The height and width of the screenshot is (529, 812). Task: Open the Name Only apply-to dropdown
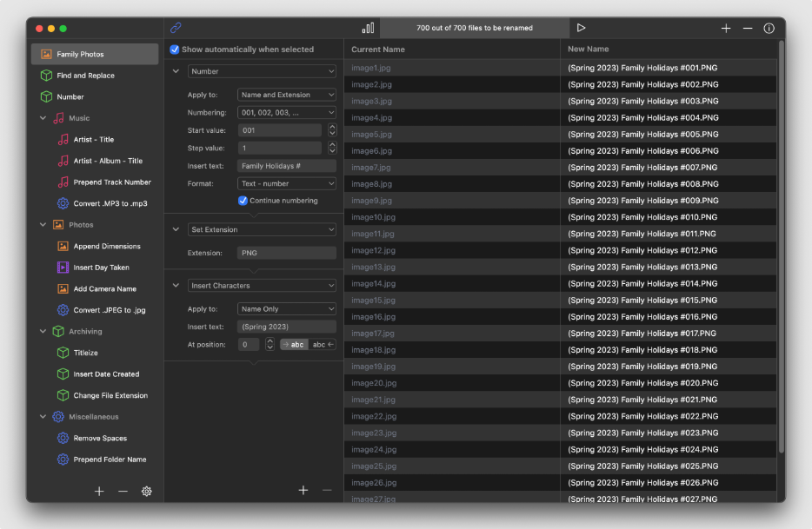pyautogui.click(x=286, y=309)
